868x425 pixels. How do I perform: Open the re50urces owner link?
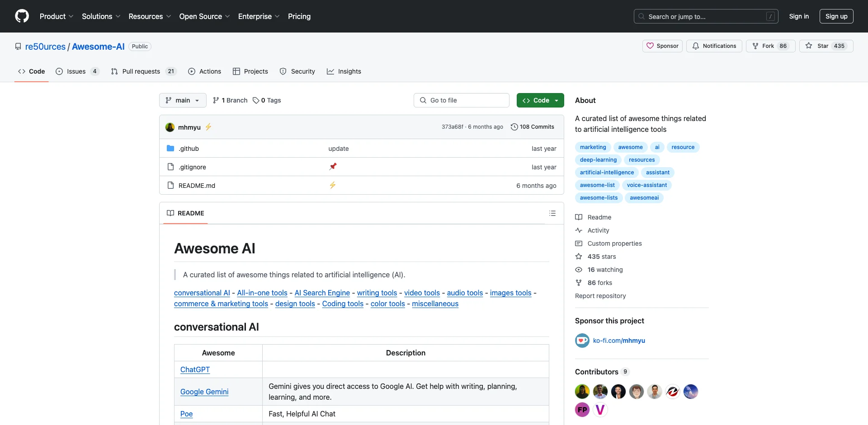[45, 47]
